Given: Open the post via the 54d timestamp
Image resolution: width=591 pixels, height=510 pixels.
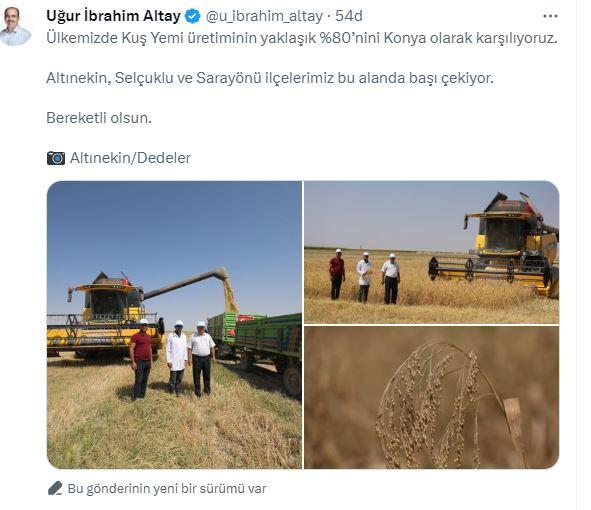Looking at the screenshot, I should pos(349,16).
